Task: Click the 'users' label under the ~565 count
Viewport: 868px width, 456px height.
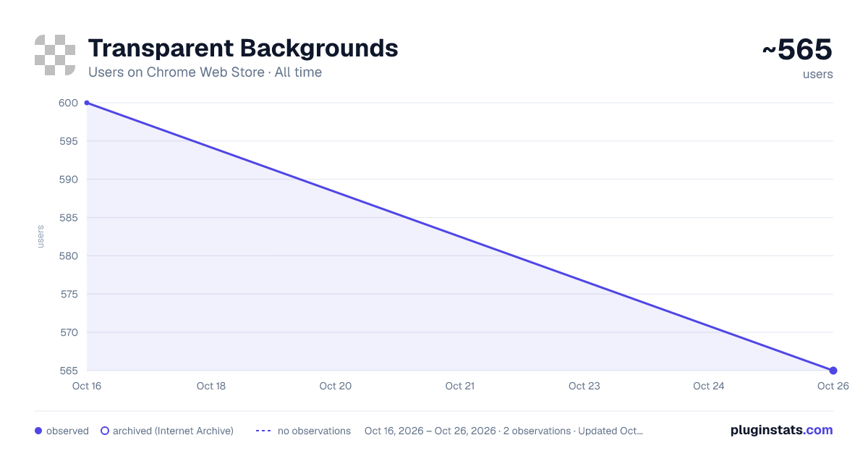Action: [818, 74]
